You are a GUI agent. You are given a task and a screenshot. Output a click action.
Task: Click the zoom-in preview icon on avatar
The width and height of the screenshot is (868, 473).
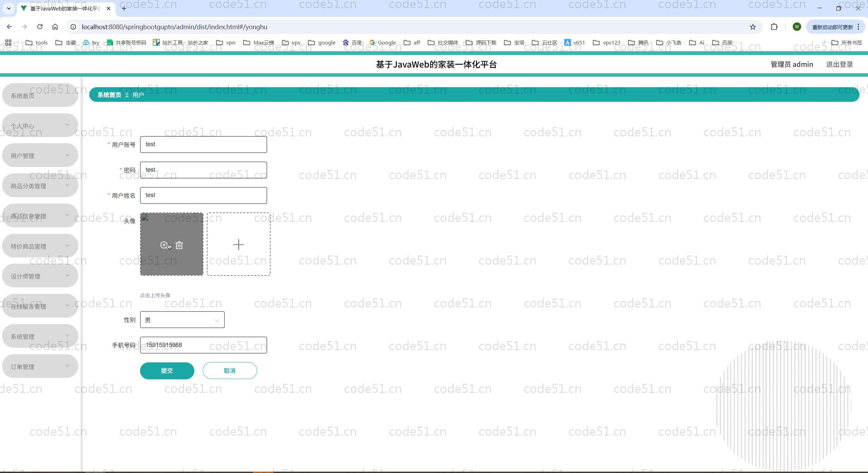pyautogui.click(x=164, y=245)
